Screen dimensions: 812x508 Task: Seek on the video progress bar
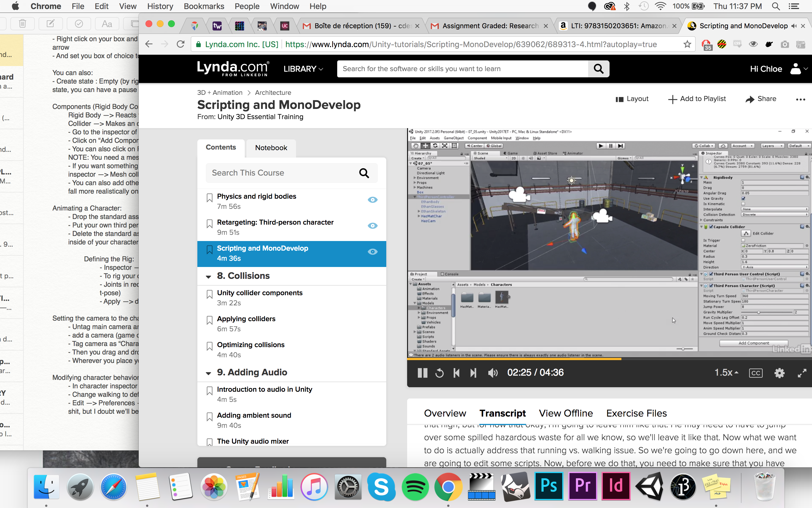coord(609,359)
